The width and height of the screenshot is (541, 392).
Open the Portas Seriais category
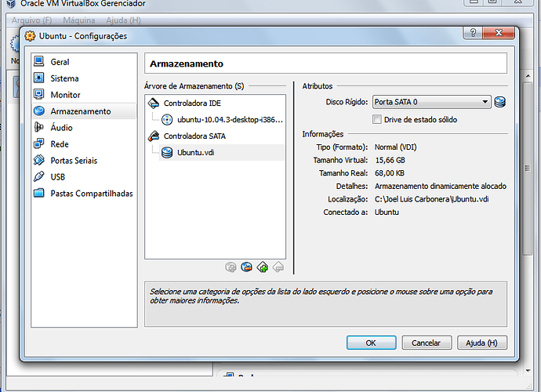[x=84, y=161]
